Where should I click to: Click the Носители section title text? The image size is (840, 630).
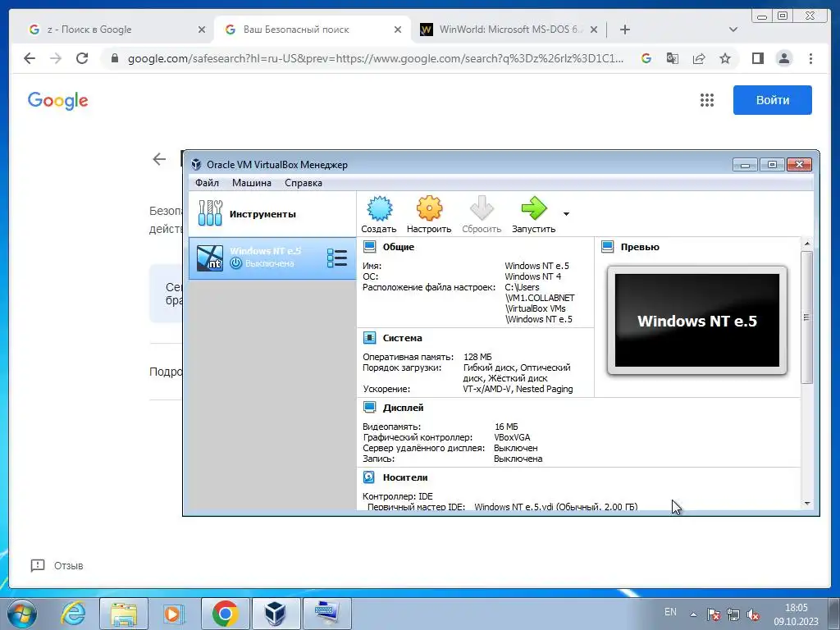point(405,477)
